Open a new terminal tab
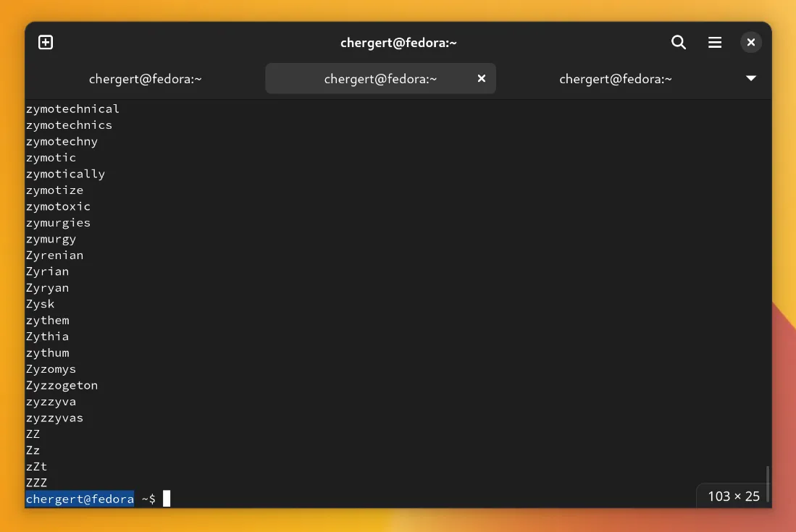796x532 pixels. [x=46, y=43]
